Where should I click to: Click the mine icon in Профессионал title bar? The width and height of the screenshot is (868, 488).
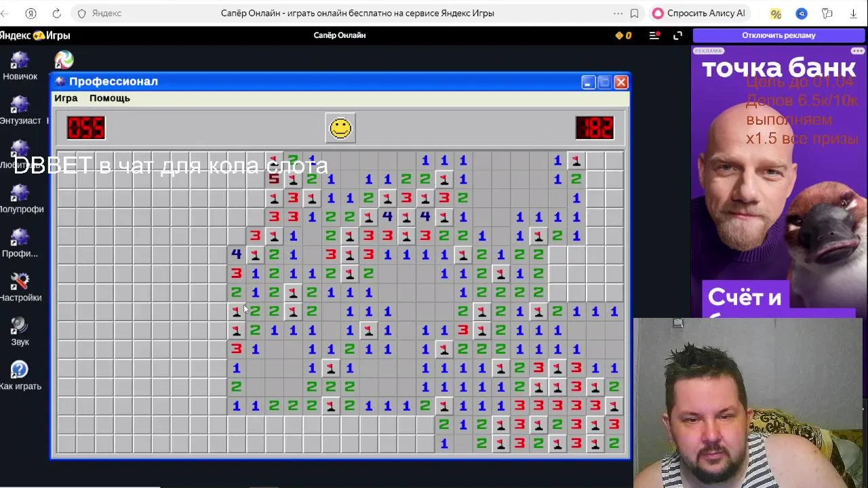click(x=60, y=81)
